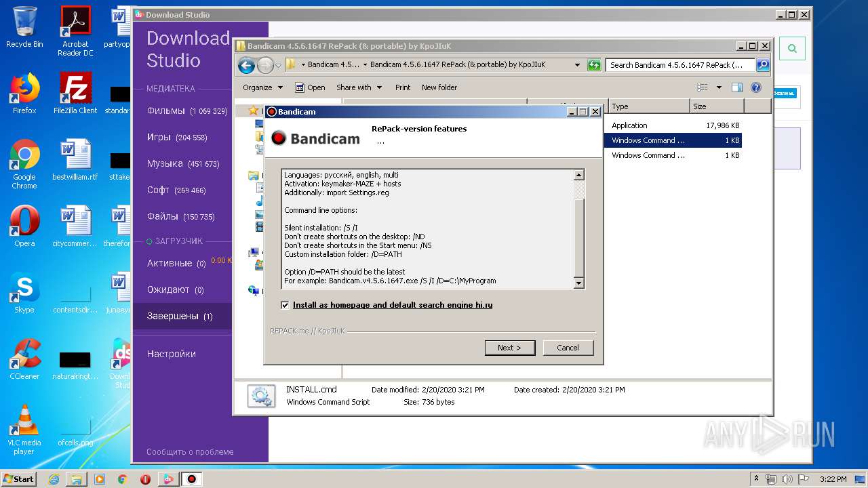The width and height of the screenshot is (868, 488).
Task: Click the Windows Start button
Action: (x=18, y=479)
